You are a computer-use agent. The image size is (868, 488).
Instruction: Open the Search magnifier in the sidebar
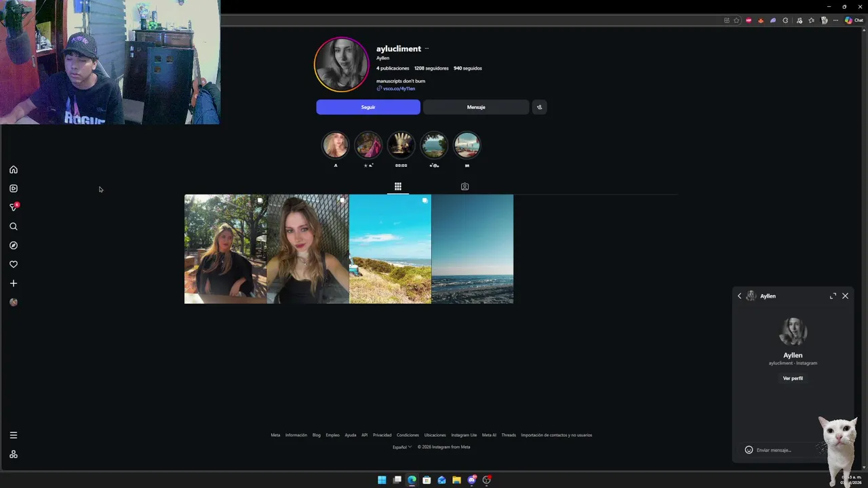point(14,226)
